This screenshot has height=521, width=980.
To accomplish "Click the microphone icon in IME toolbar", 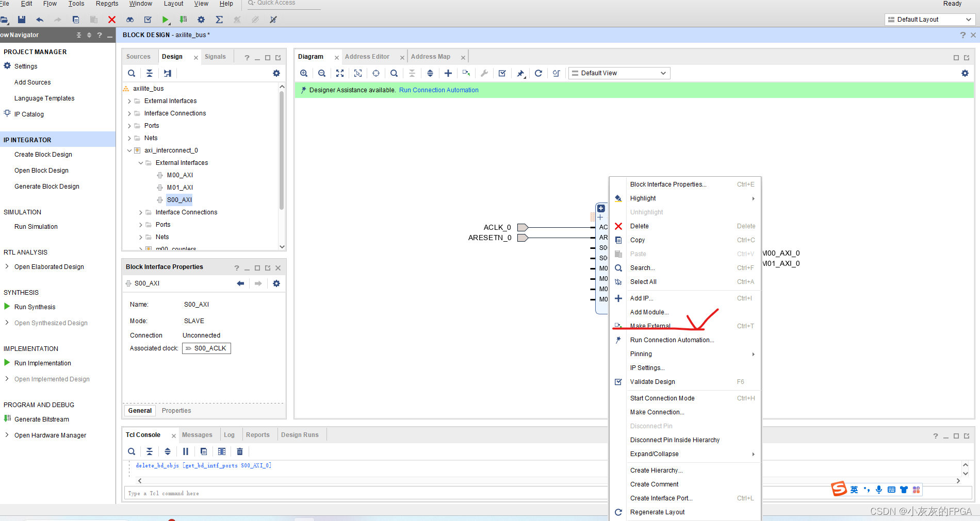I will coord(879,490).
